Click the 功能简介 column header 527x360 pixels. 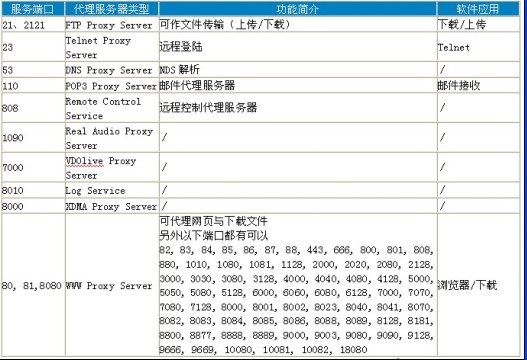[x=298, y=9]
